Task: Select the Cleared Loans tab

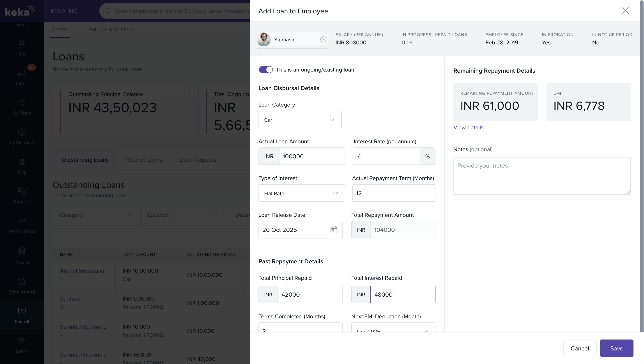Action: [x=144, y=160]
